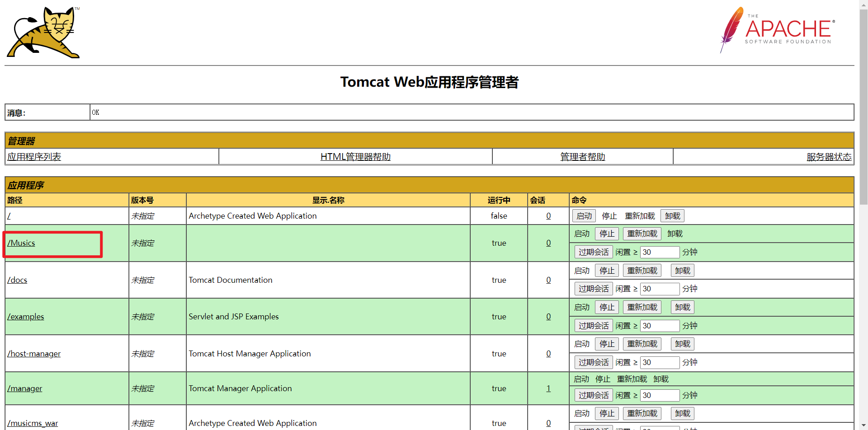Open the session count link for /docs
This screenshot has height=430, width=868.
548,280
